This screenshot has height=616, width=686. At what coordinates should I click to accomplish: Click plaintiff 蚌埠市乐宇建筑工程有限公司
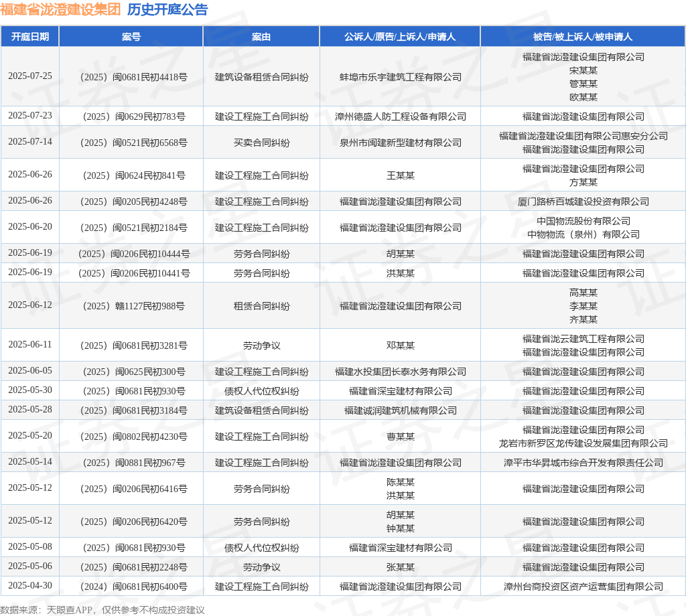(401, 77)
